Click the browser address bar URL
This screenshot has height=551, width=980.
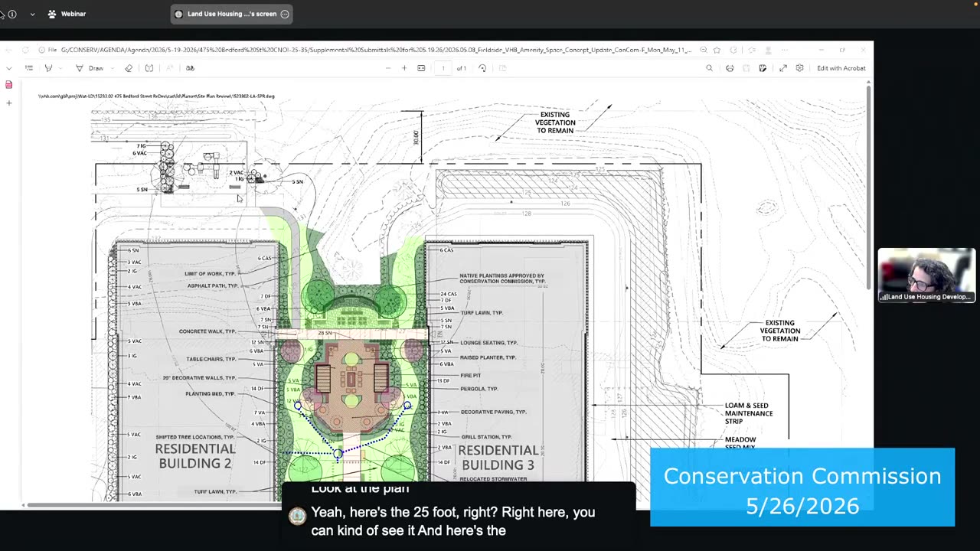375,50
